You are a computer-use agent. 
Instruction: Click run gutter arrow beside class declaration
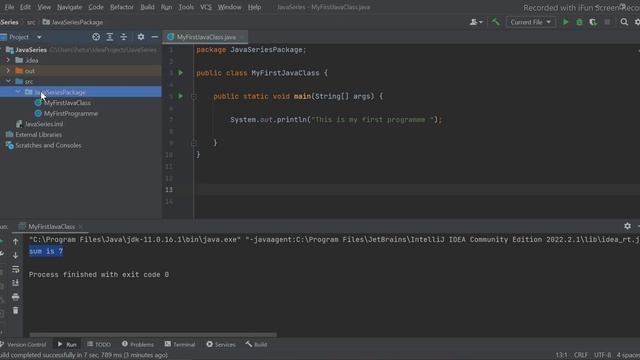(180, 73)
